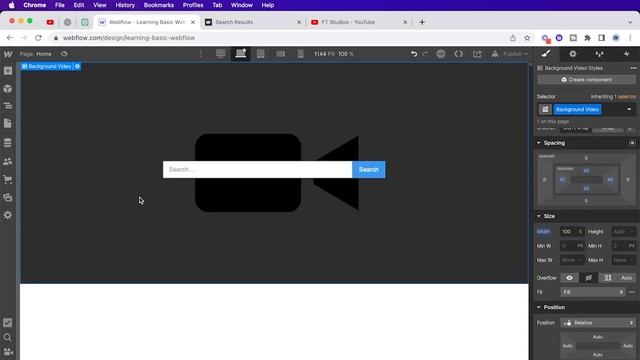This screenshot has width=640, height=360.
Task: Select the Background Video class tag
Action: click(x=577, y=109)
